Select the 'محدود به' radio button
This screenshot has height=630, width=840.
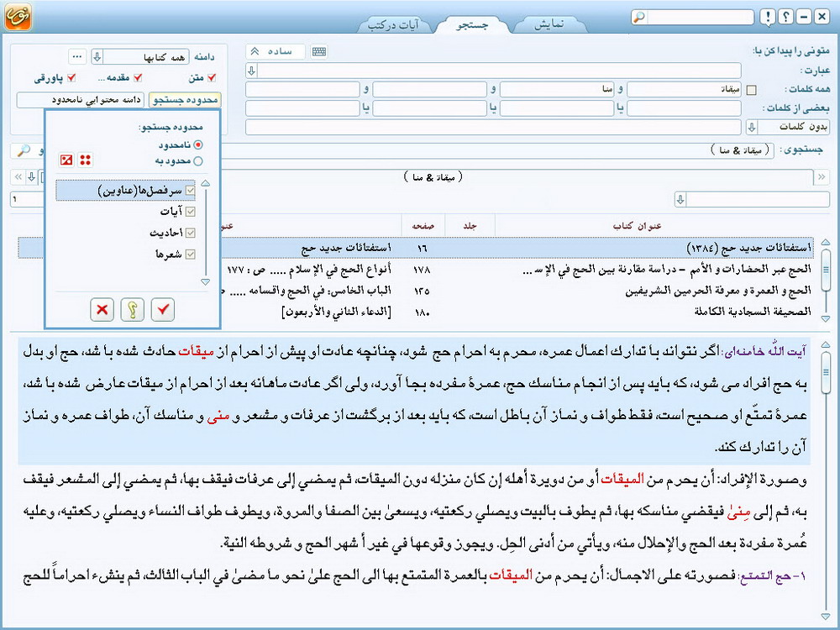click(x=198, y=160)
